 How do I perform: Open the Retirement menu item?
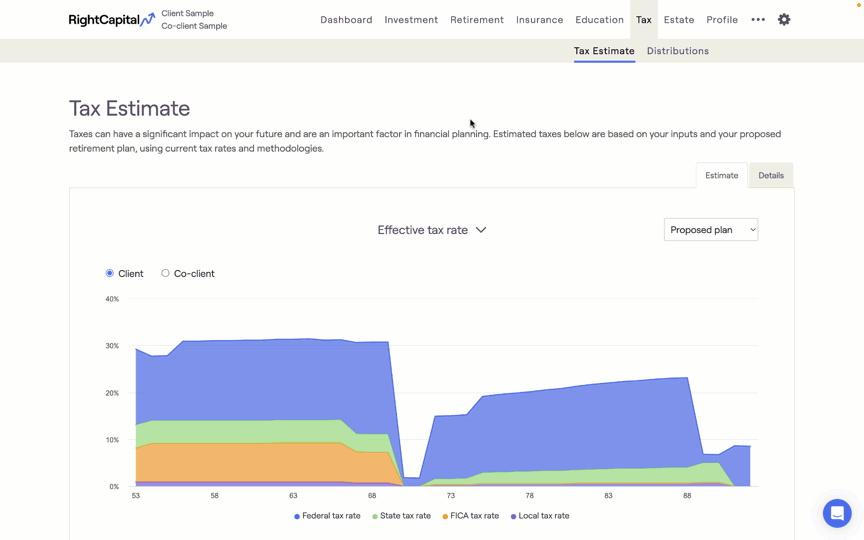476,19
